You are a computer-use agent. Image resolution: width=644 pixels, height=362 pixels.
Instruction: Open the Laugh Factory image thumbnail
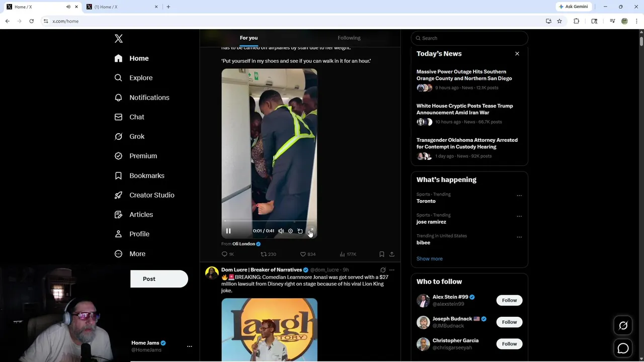269,330
